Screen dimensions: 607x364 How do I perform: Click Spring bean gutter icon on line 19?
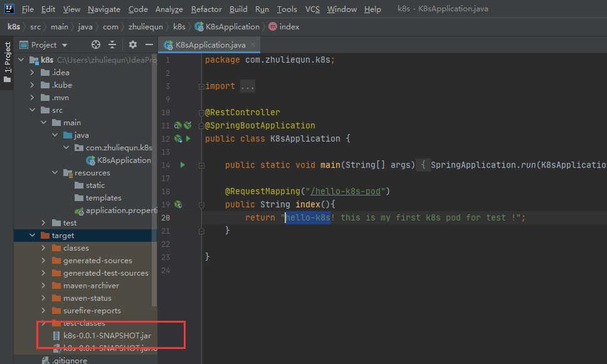click(178, 204)
